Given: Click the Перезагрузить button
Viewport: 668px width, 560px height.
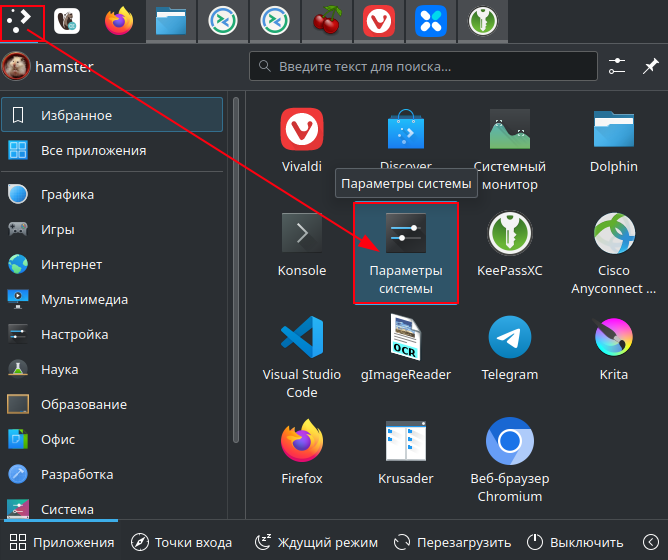Looking at the screenshot, I should coord(452,542).
